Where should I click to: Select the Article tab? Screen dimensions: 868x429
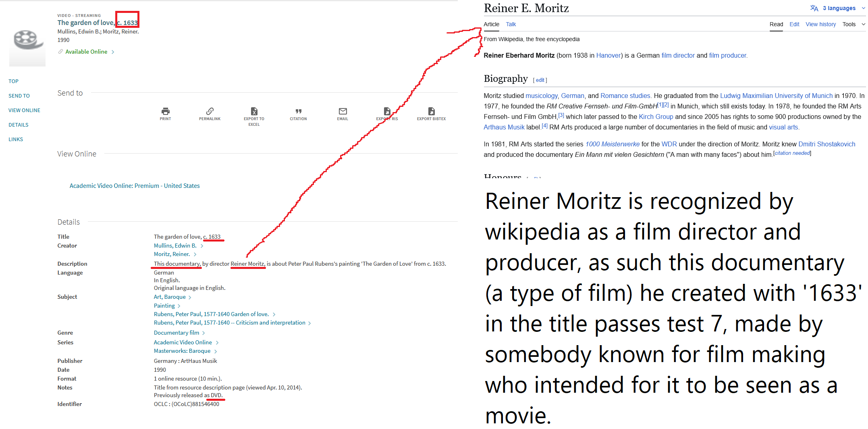[x=491, y=24]
